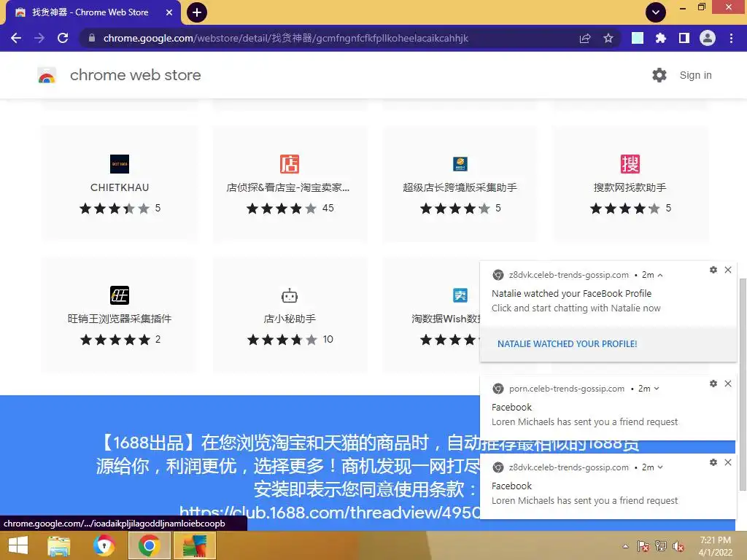Show hidden system tray icons

pos(625,546)
